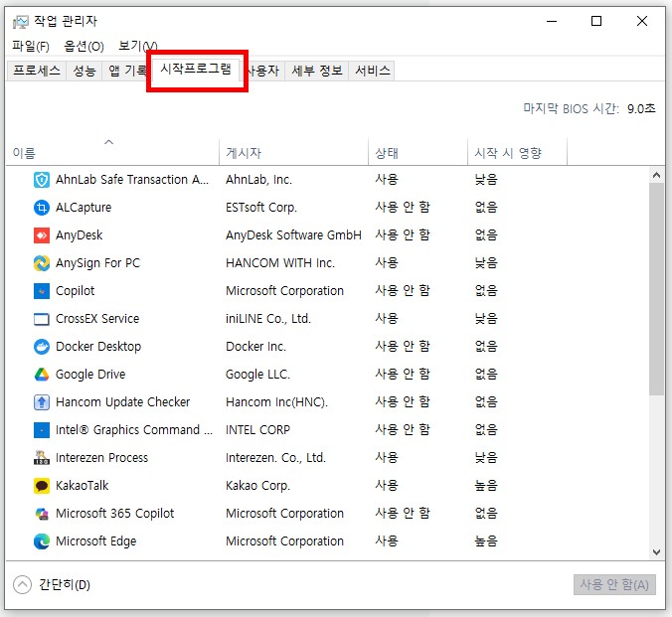Select the Interezen Process icon
Image resolution: width=672 pixels, height=617 pixels.
pos(42,458)
